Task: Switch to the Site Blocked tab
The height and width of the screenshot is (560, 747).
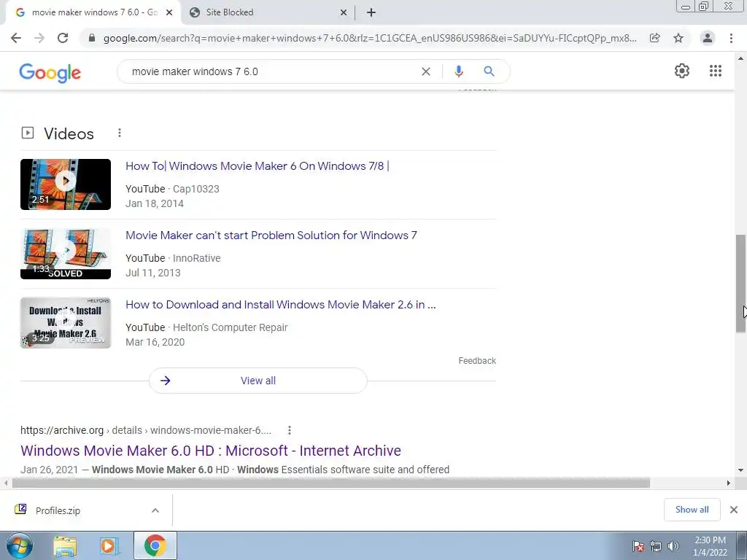Action: 268,13
